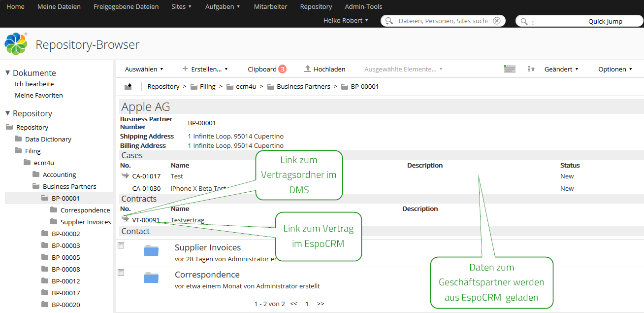Select BP-00003 in the folder tree
Screen dimensions: 644x313
coord(65,245)
